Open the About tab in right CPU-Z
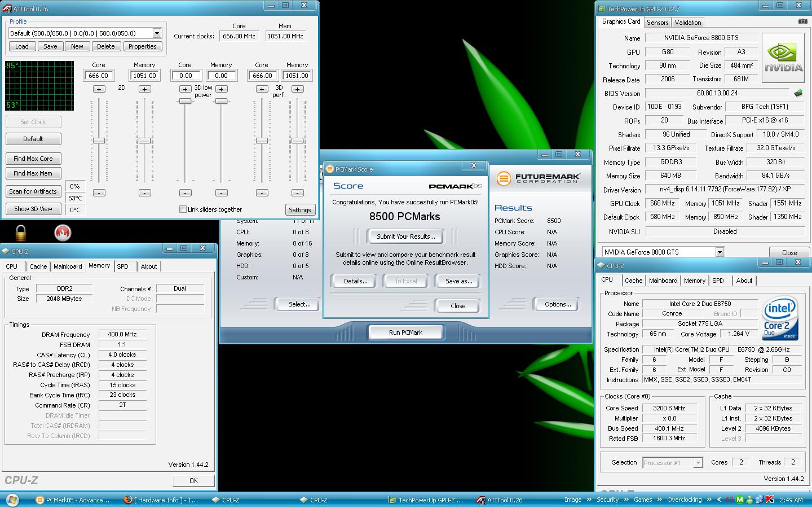Screen dimensions: 812x508 (x=744, y=281)
